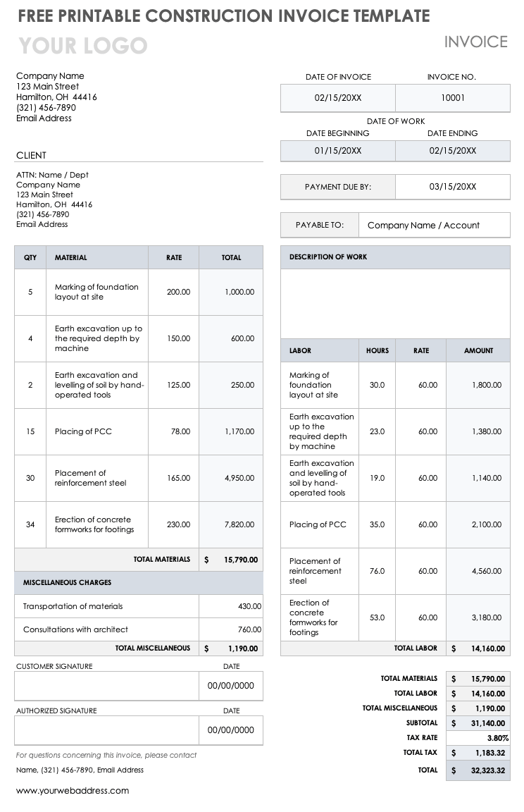
Task: Click the payment due by date 03/15/20XX
Action: click(x=453, y=187)
